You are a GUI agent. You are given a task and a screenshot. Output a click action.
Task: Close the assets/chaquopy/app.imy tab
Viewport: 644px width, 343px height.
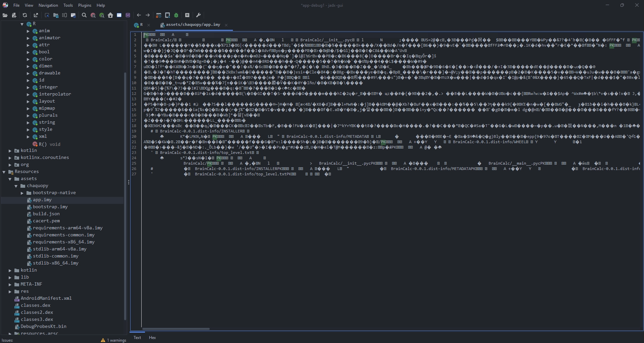coord(226,25)
